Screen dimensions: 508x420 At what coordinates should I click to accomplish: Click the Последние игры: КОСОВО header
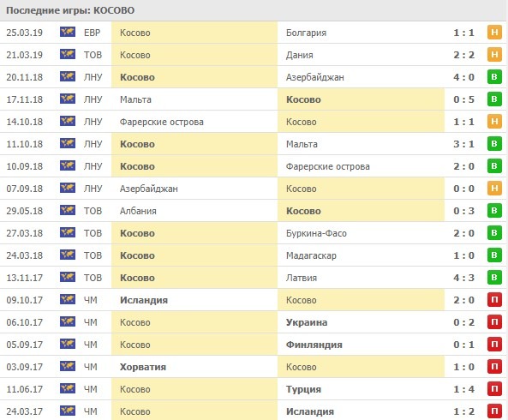(70, 10)
